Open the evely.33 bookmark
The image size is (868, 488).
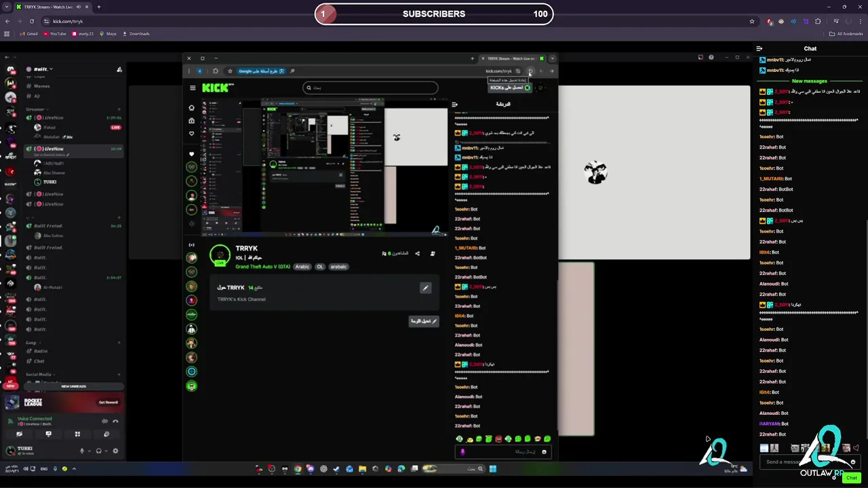pos(82,34)
